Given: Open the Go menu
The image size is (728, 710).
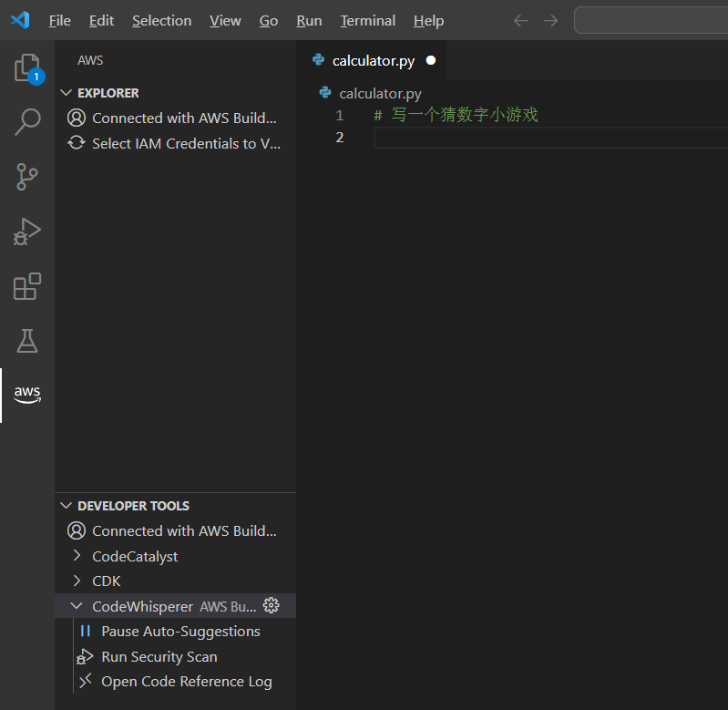Looking at the screenshot, I should pos(269,20).
